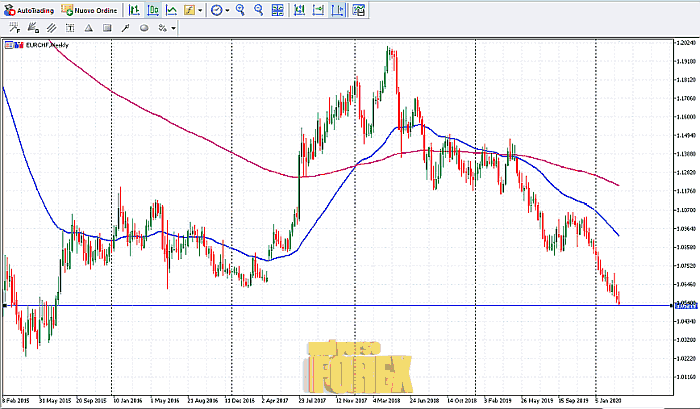Switch chart to bar chart view
700x409 pixels.
[134, 10]
